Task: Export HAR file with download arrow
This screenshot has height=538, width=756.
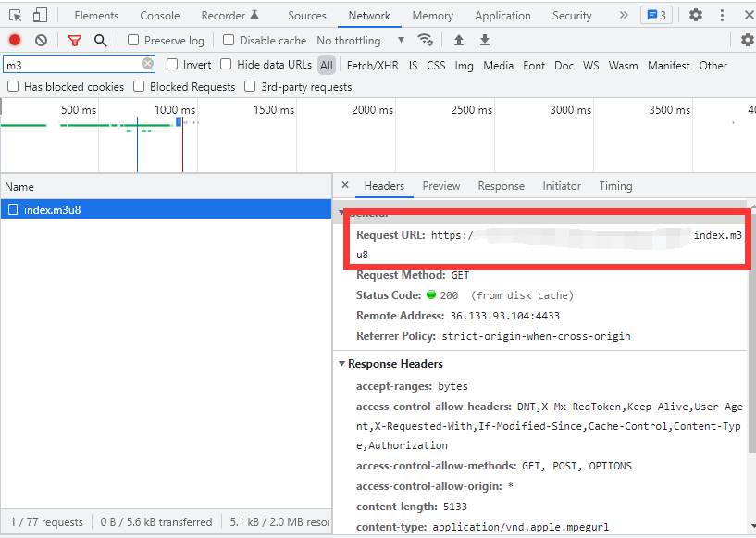Action: click(485, 40)
